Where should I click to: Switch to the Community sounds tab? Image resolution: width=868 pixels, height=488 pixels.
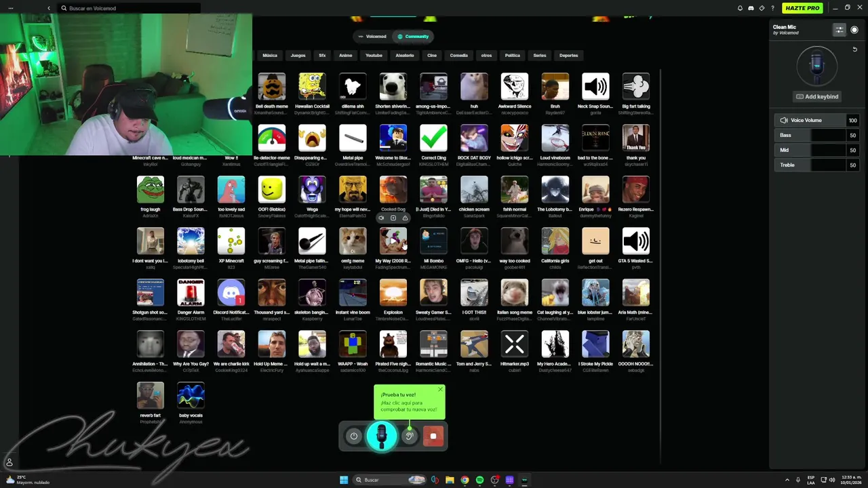point(413,37)
